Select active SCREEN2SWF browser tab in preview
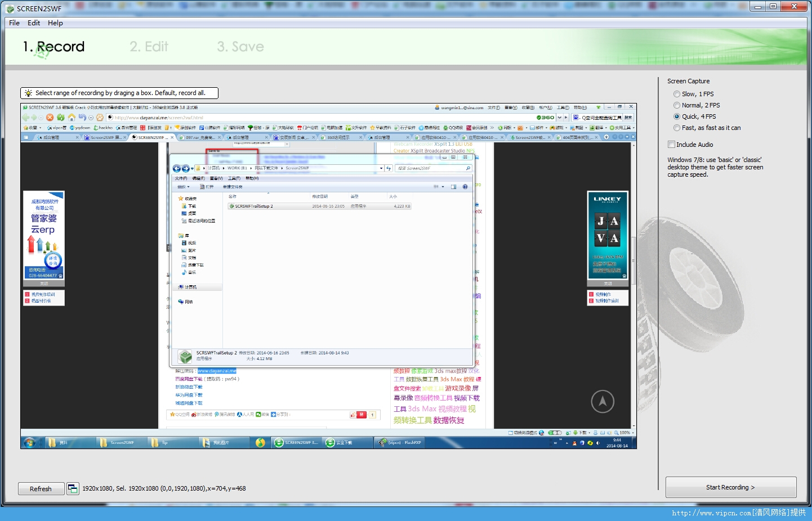This screenshot has height=521, width=812. 152,137
